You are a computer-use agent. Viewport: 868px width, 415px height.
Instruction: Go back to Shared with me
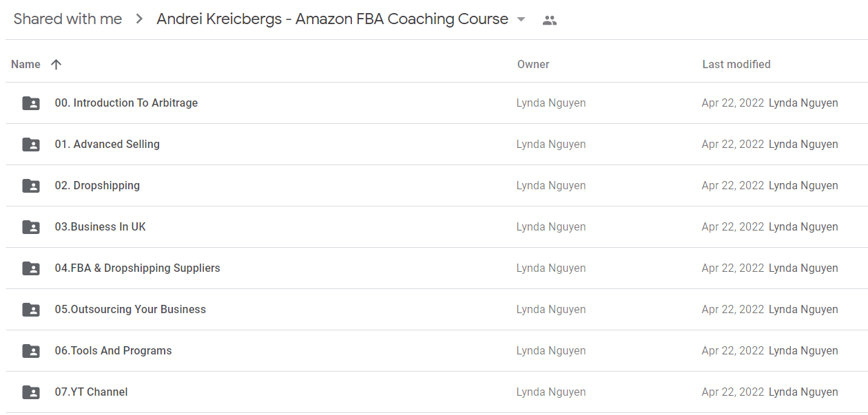click(x=68, y=19)
